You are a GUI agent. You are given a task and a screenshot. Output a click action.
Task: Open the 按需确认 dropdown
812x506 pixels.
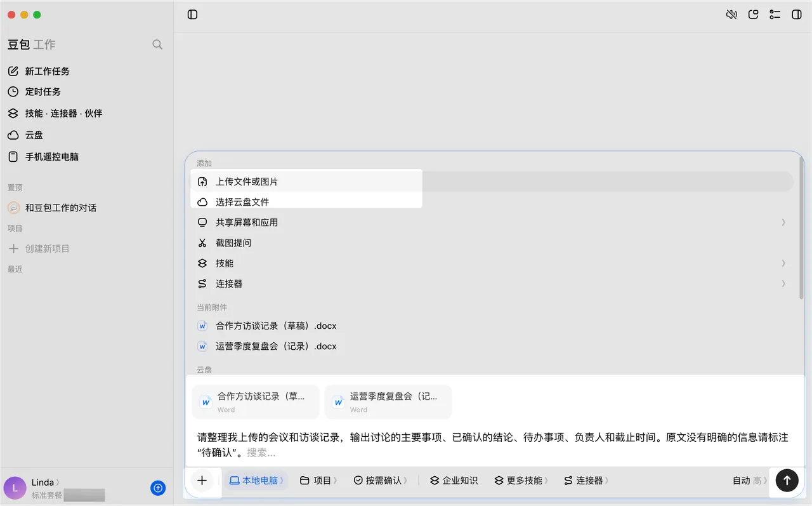coord(381,481)
